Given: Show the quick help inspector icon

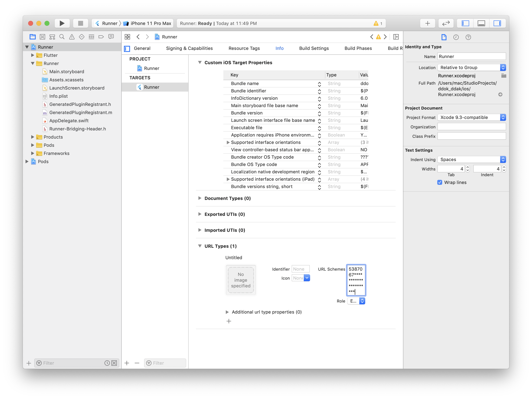Looking at the screenshot, I should pos(468,37).
